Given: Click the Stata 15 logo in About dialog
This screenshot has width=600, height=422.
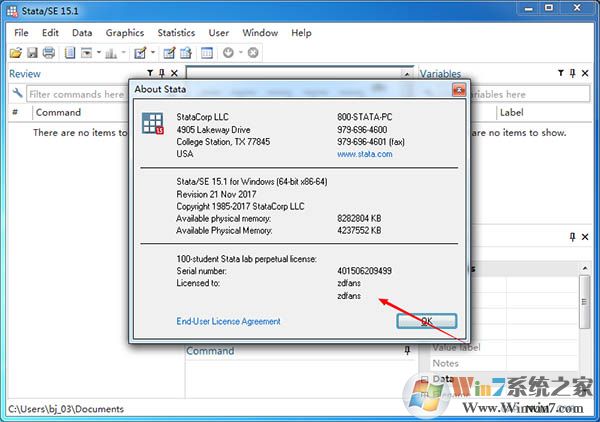Looking at the screenshot, I should [x=153, y=123].
